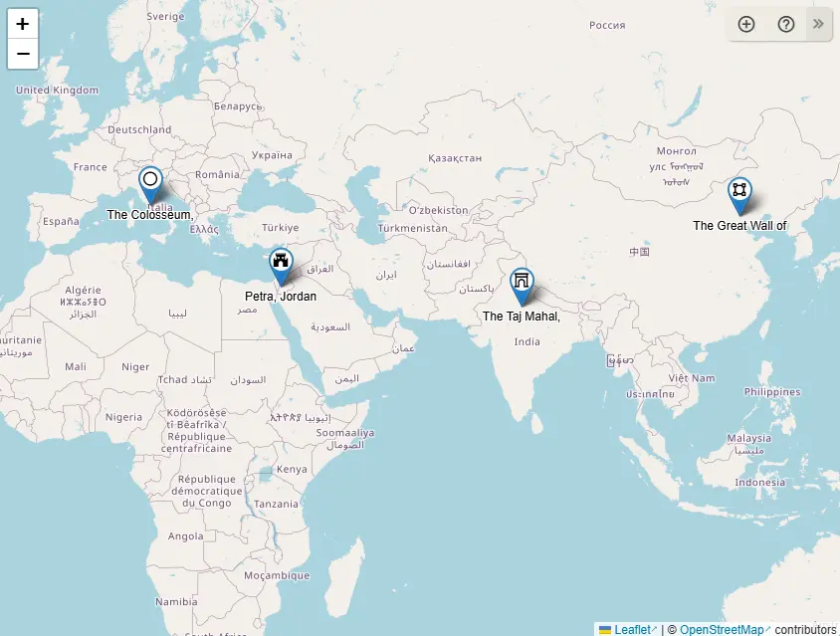The width and height of the screenshot is (840, 636).
Task: Click the India country name on map
Action: click(x=527, y=341)
